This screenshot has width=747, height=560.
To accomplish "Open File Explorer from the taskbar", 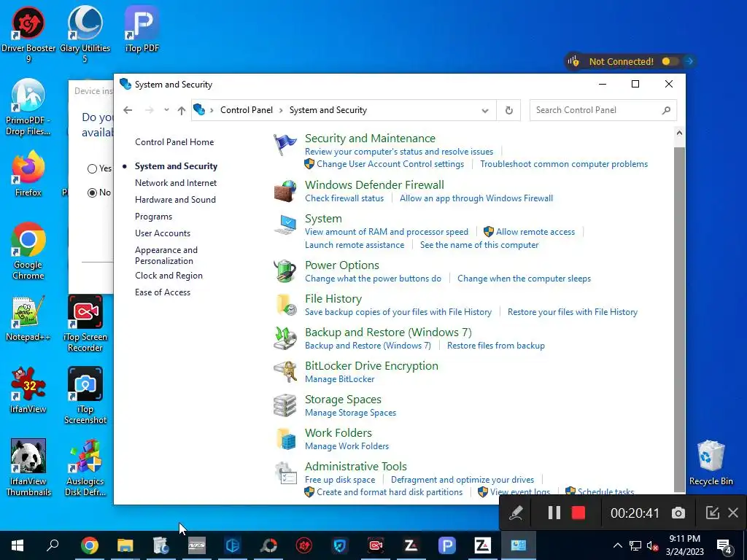I will click(125, 545).
